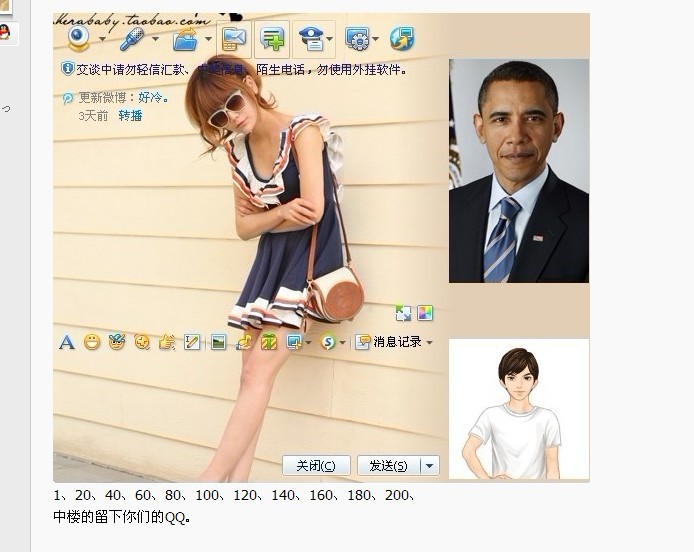Open the file transfer options dropdown arrow
694x552 pixels.
pos(208,39)
